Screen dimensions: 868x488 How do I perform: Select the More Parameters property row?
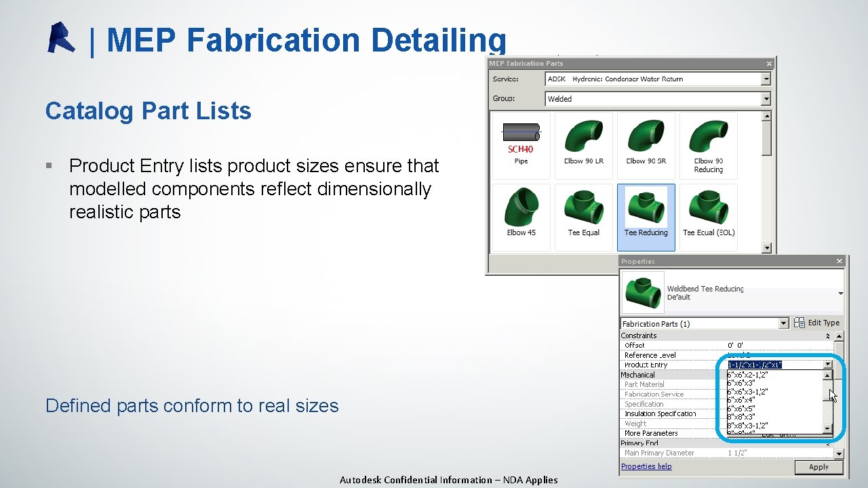point(673,433)
